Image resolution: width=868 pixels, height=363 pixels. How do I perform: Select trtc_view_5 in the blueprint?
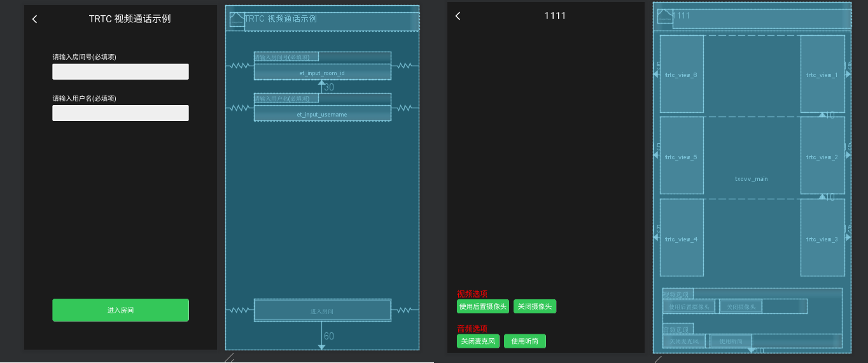682,155
